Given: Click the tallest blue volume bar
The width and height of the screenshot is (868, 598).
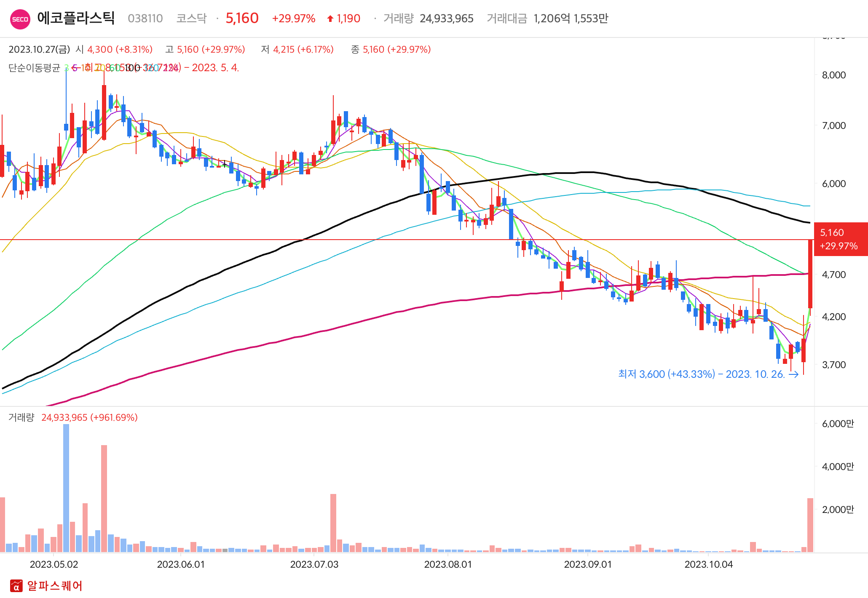Looking at the screenshot, I should point(66,489).
